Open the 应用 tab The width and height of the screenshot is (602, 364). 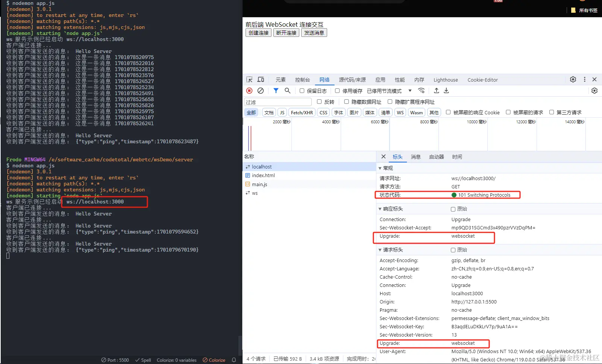(380, 80)
